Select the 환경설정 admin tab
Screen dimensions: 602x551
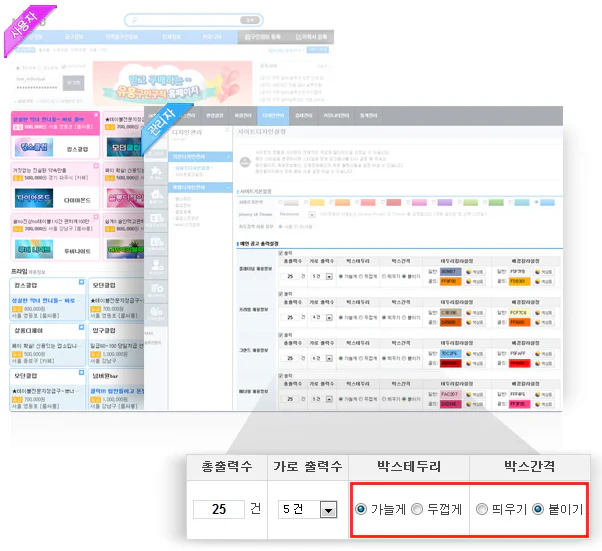[215, 116]
